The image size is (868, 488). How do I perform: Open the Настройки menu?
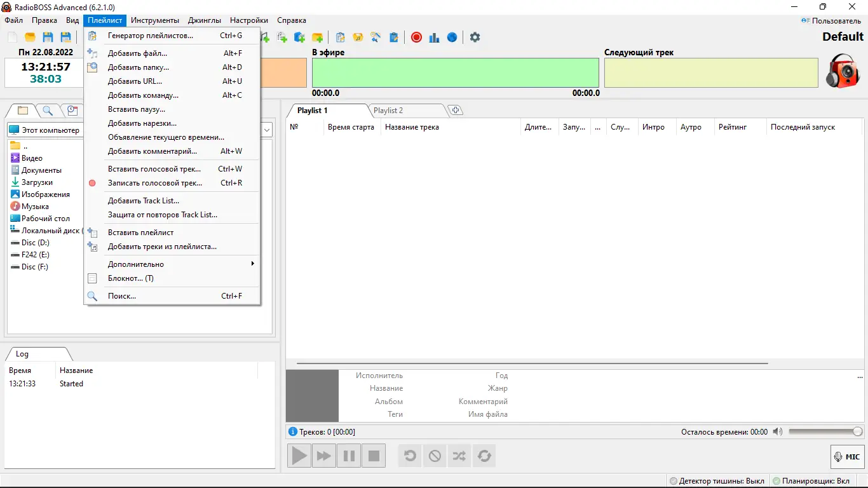(249, 20)
